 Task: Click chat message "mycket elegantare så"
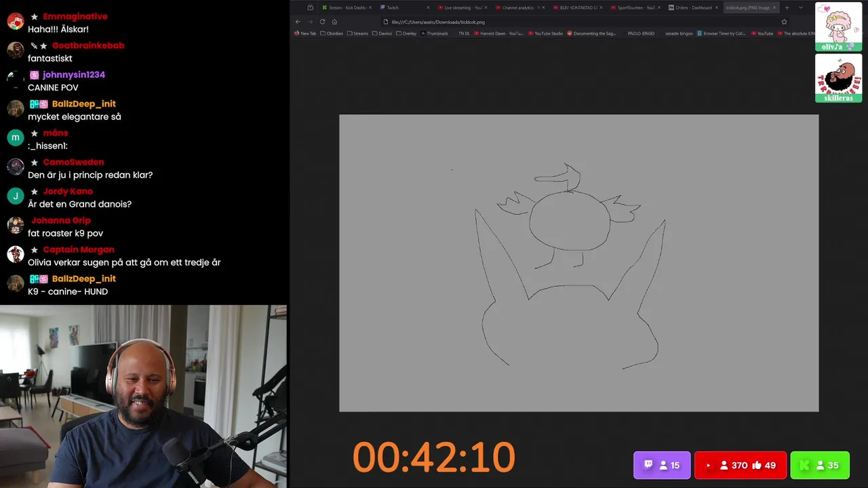[75, 117]
